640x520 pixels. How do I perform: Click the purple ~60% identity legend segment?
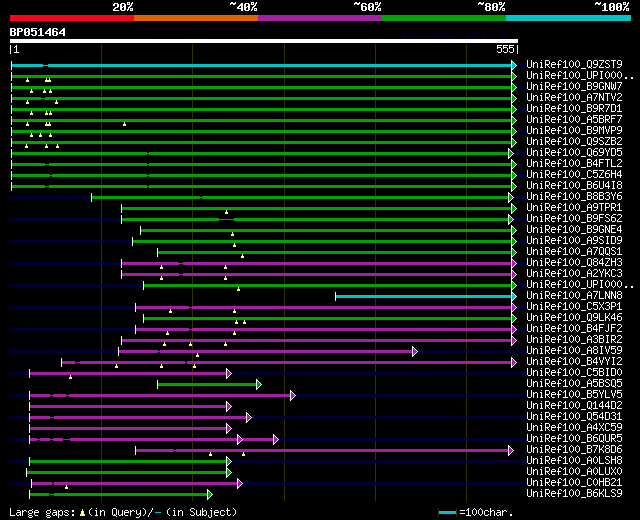(320, 18)
